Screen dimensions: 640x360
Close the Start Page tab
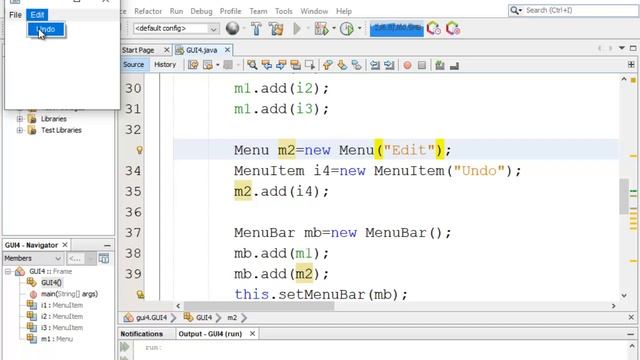coord(167,50)
